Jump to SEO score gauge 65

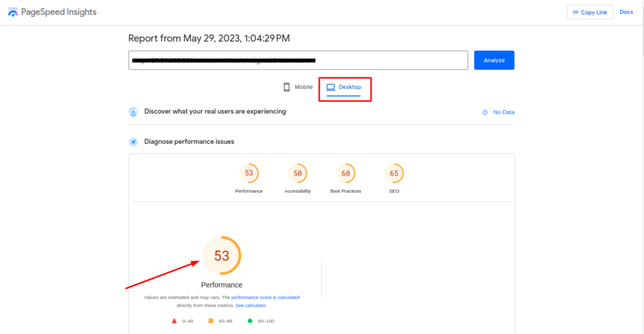394,173
